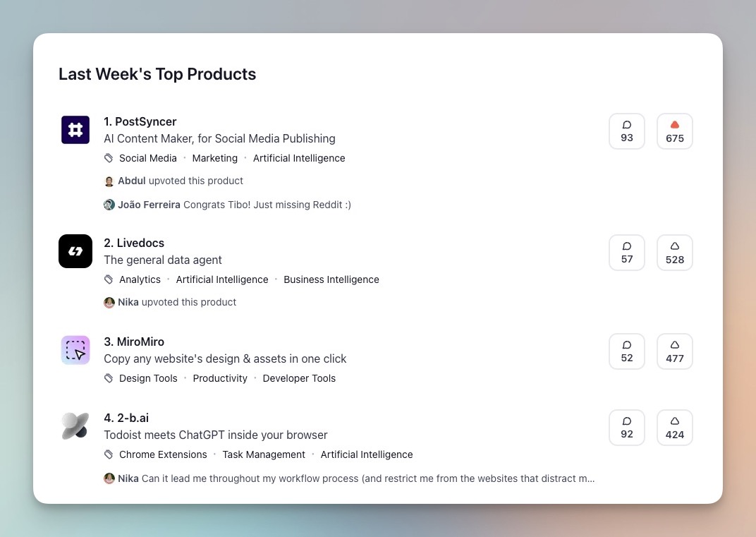756x537 pixels.
Task: Open Nika's name in Livedocs upvote line
Action: [x=128, y=302]
